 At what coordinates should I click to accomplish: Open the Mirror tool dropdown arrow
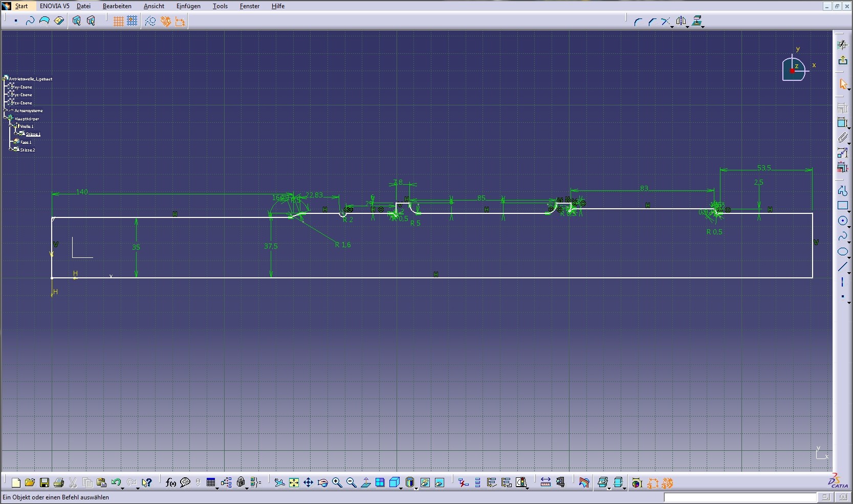(687, 27)
